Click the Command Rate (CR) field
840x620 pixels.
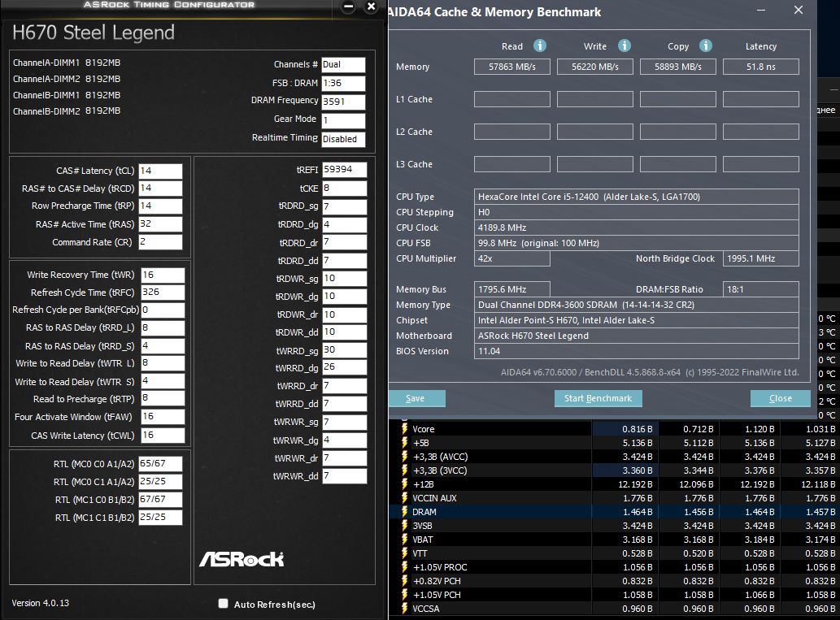tap(161, 242)
